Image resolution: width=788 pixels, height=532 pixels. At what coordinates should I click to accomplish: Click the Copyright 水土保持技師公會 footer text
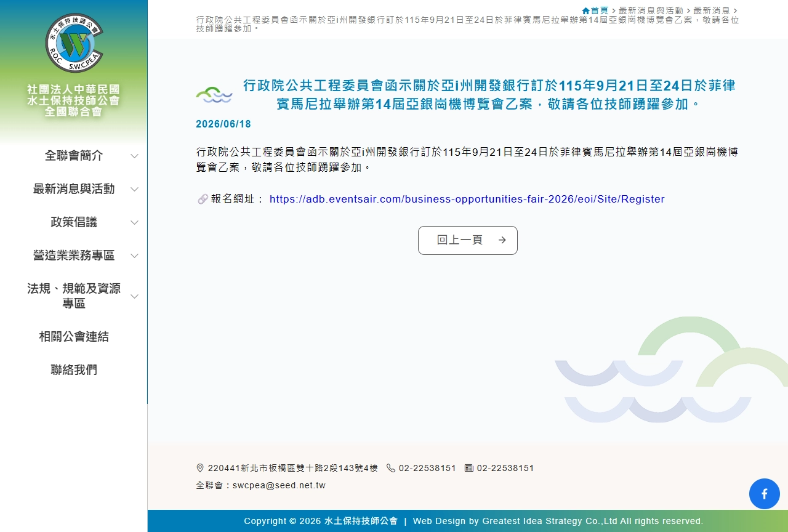click(x=321, y=521)
